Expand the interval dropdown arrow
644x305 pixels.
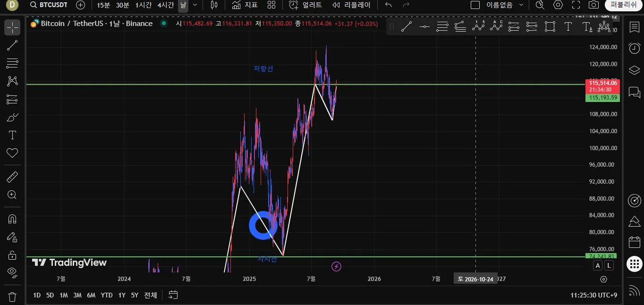click(x=195, y=5)
